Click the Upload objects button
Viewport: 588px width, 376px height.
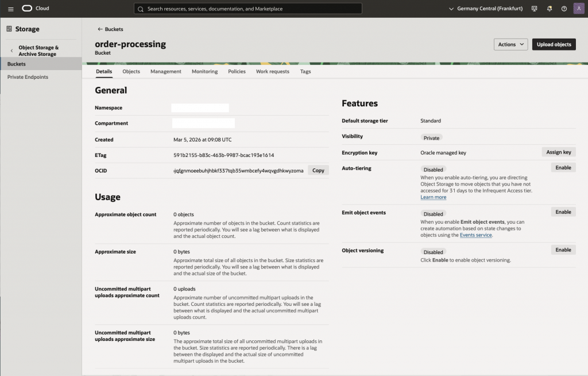click(554, 44)
